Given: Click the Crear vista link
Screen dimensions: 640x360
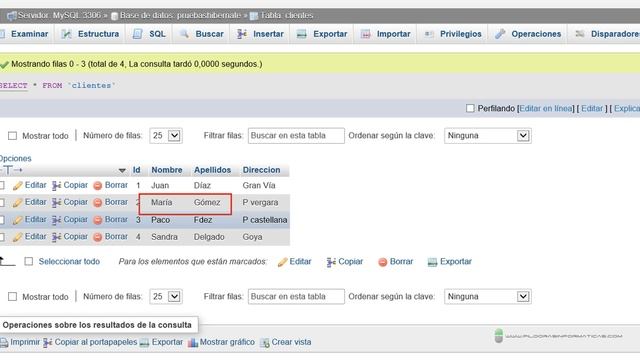Looking at the screenshot, I should pyautogui.click(x=291, y=342).
